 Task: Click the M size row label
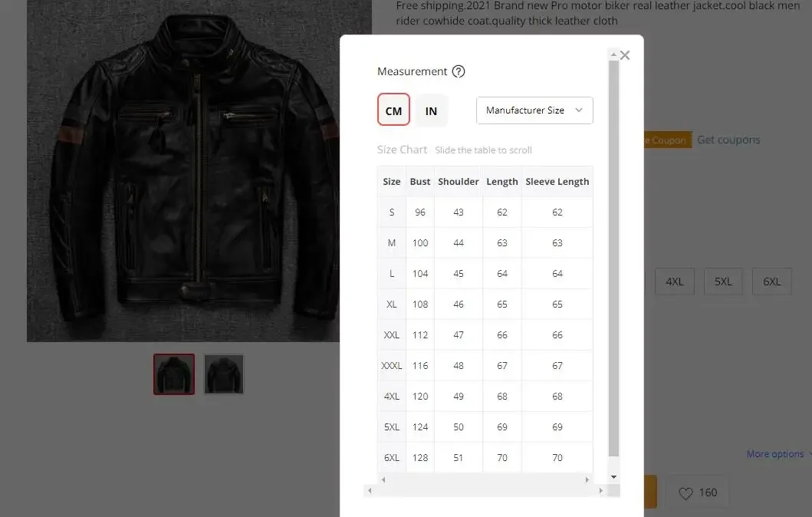[392, 243]
